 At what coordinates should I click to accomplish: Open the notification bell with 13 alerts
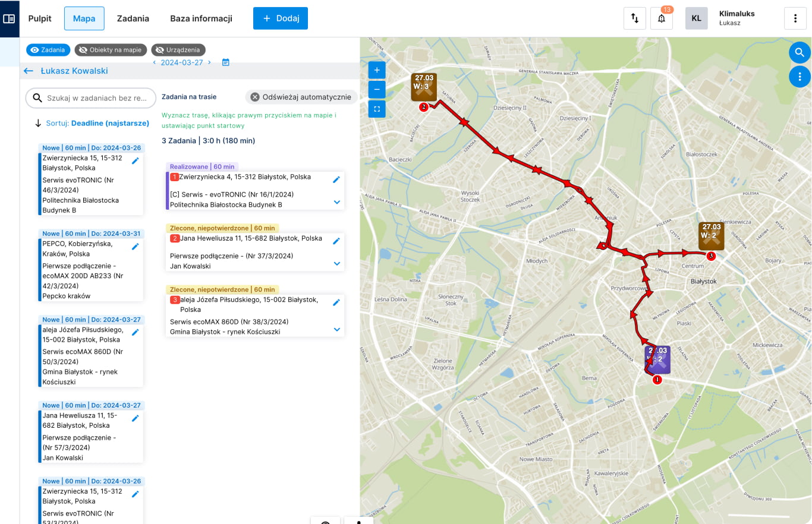click(661, 18)
